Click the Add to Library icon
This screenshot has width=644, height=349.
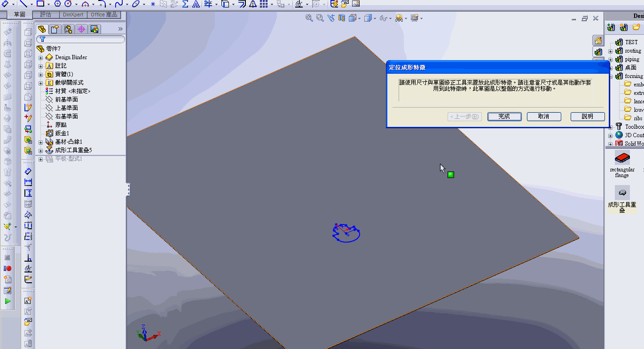point(611,27)
